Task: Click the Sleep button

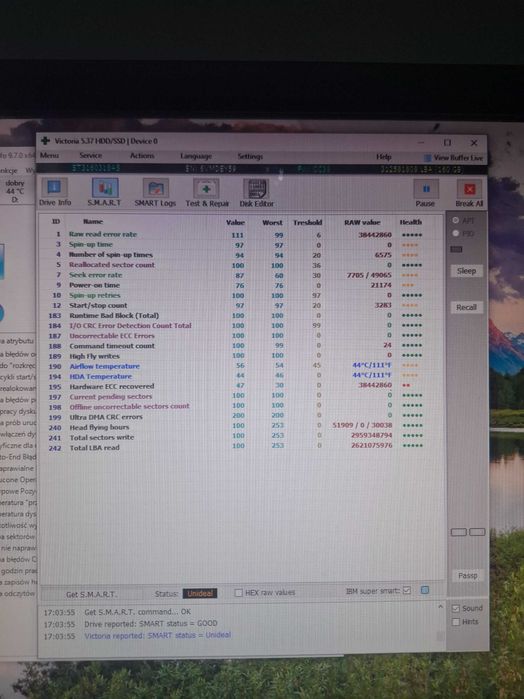Action: coord(466,271)
